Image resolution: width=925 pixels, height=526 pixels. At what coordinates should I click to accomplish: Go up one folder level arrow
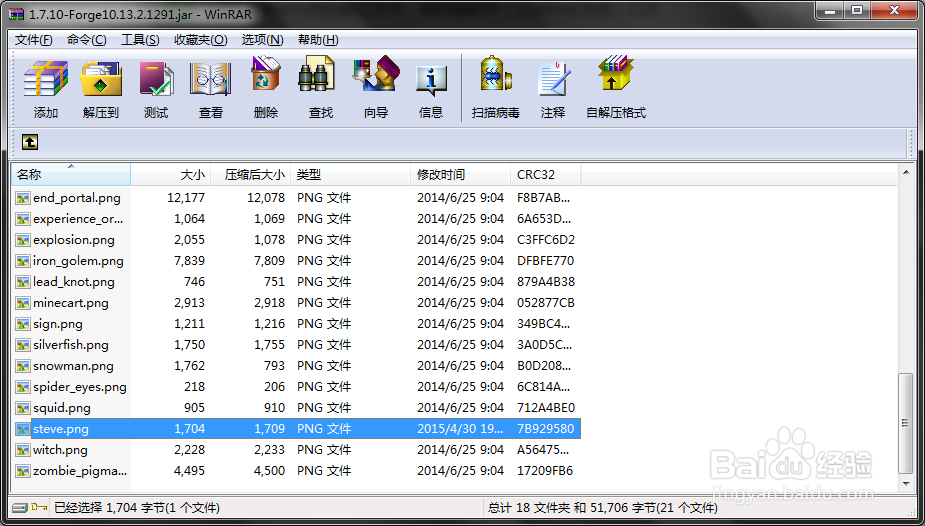30,142
